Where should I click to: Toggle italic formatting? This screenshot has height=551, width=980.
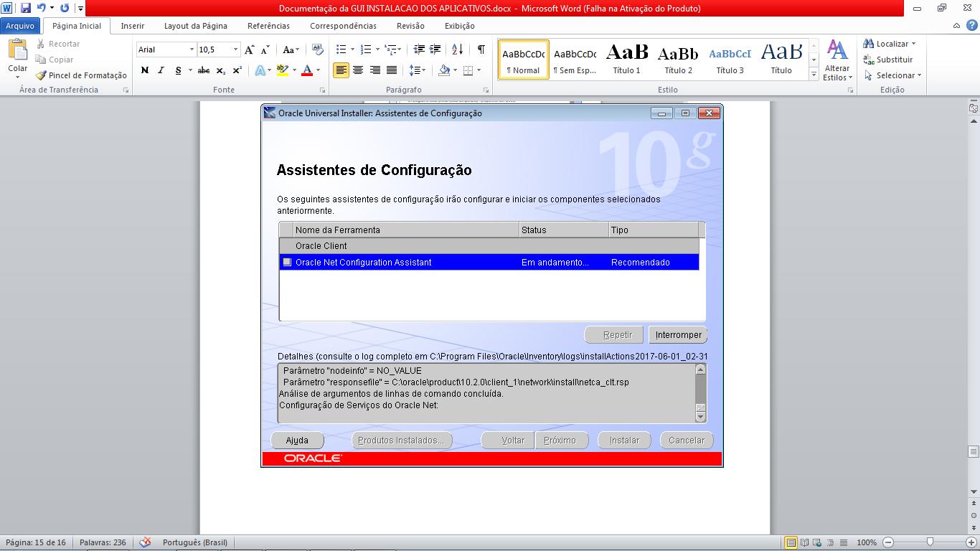click(x=161, y=70)
